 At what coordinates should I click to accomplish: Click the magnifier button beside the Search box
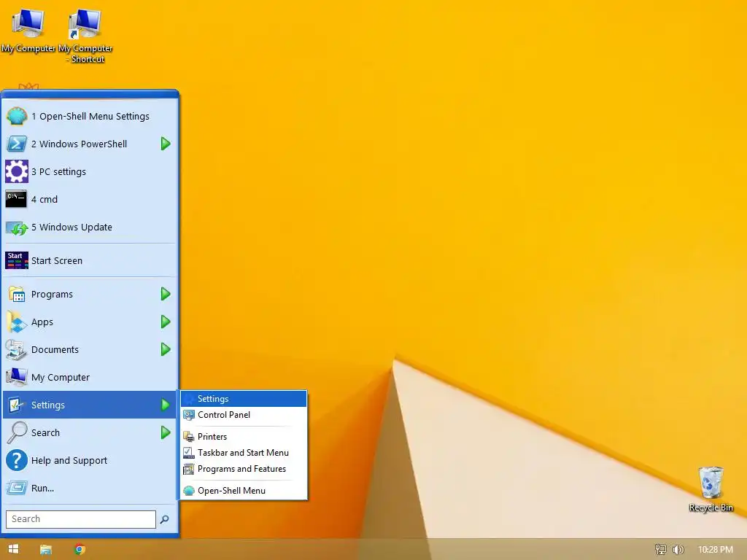[x=164, y=519]
